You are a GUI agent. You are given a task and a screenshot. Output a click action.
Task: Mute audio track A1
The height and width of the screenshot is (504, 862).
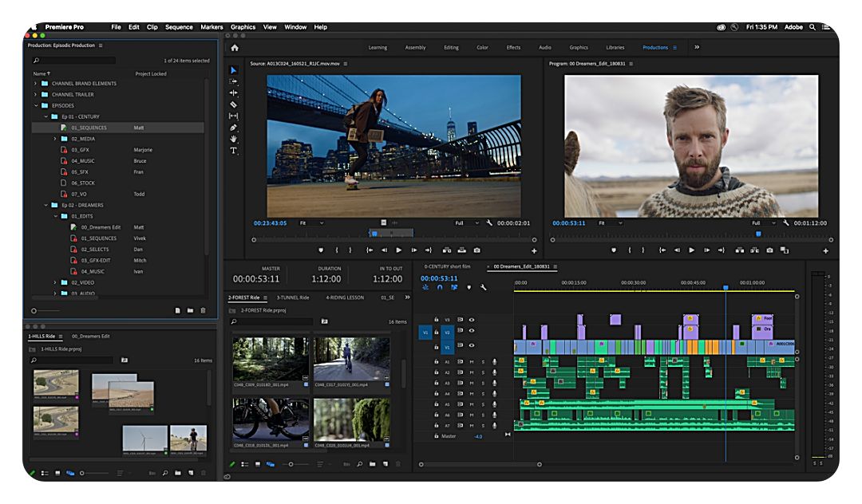click(472, 362)
